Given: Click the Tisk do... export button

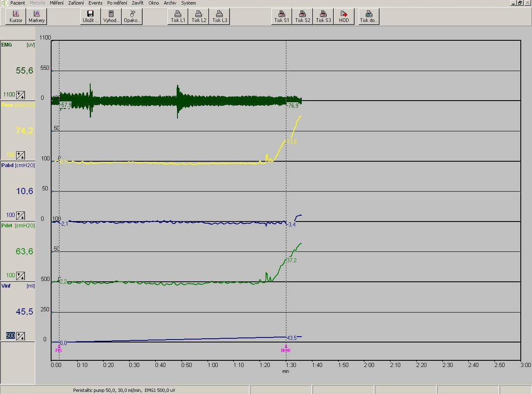Looking at the screenshot, I should click(x=369, y=17).
